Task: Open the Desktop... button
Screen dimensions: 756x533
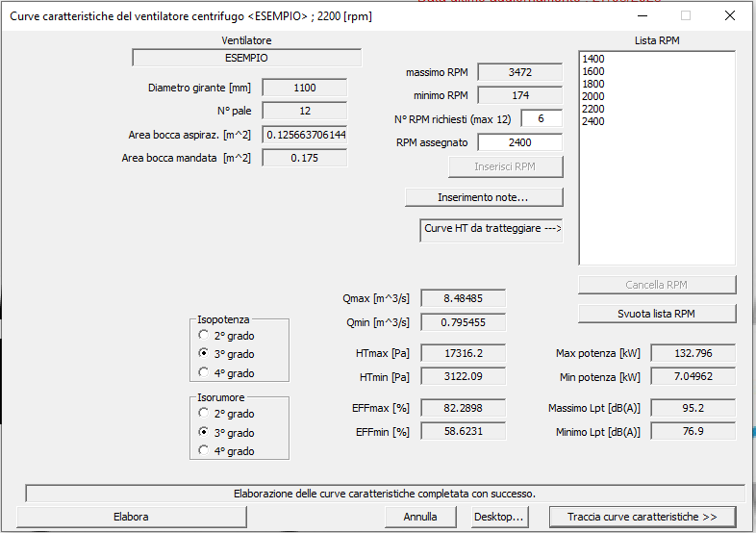Action: click(x=499, y=517)
